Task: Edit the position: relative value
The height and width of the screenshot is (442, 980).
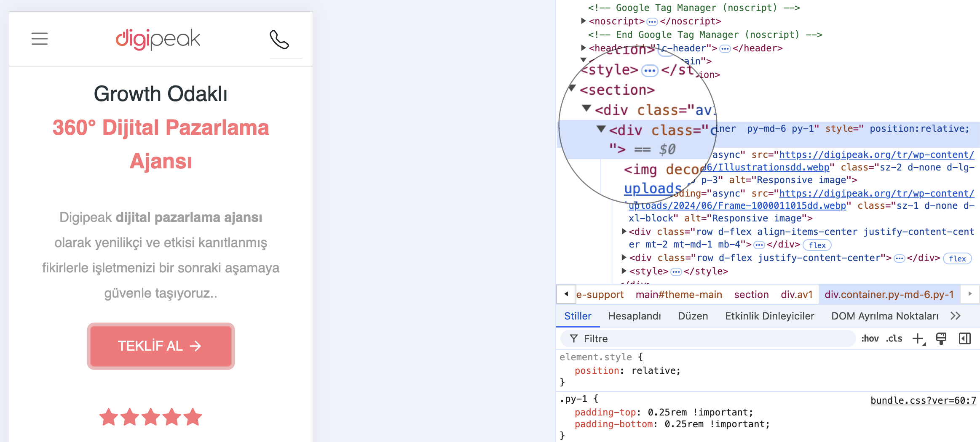Action: 653,370
